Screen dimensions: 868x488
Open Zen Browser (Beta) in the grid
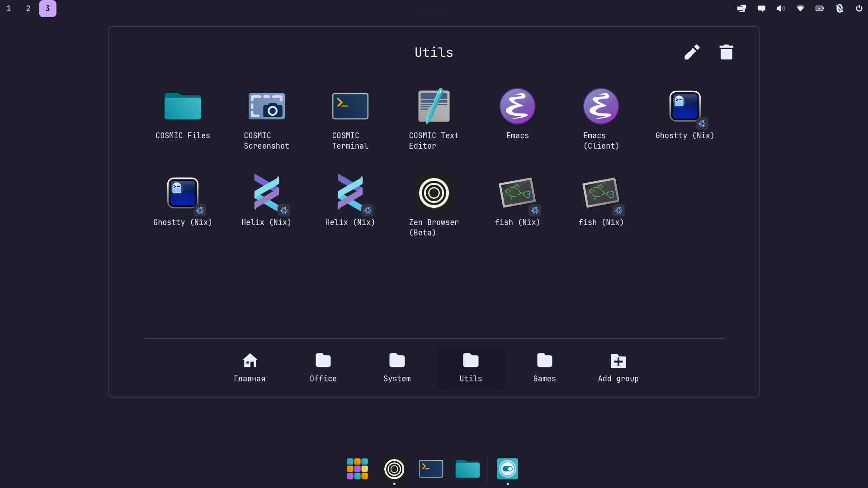[434, 206]
